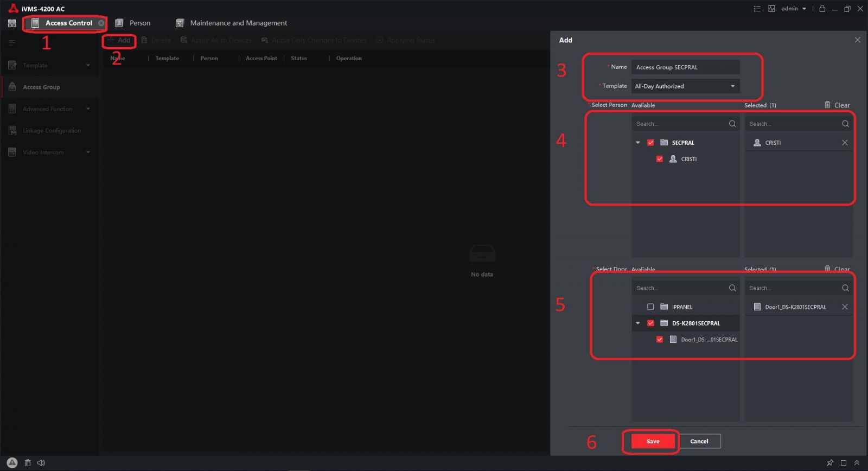Screen dimensions: 868x471
Task: Click the alarm warning icon in status bar
Action: click(x=12, y=463)
